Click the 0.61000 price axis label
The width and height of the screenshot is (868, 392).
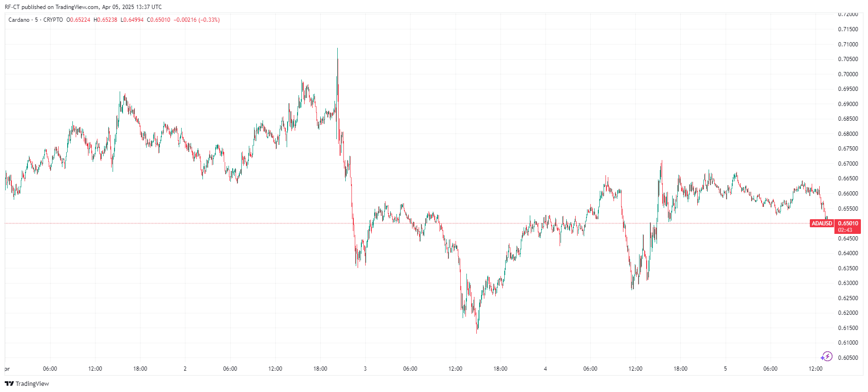[x=848, y=343]
